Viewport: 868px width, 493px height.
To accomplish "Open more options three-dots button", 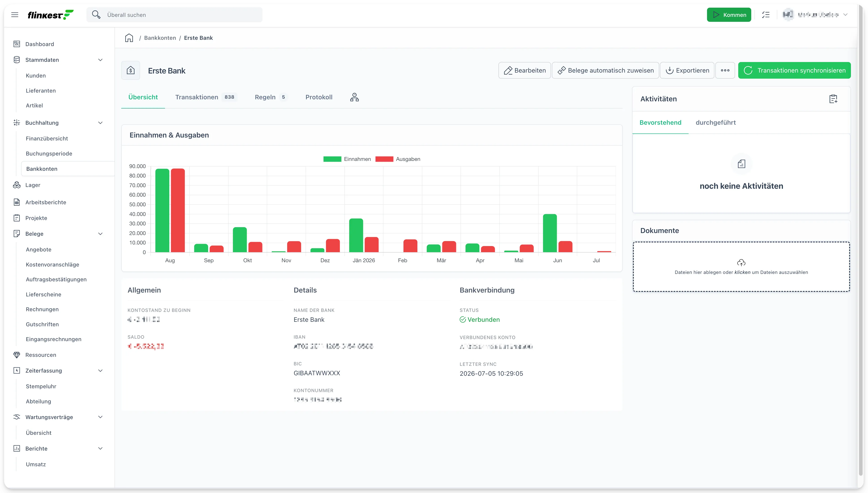I will [725, 70].
